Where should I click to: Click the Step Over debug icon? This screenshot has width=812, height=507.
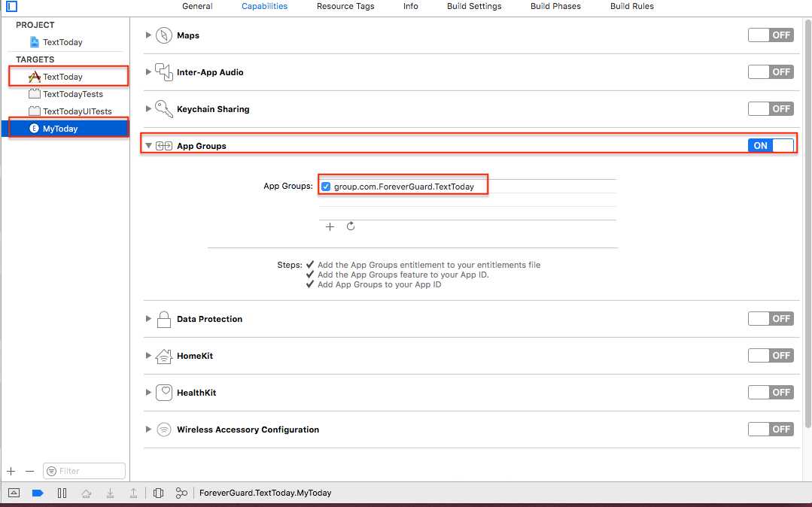[x=87, y=493]
